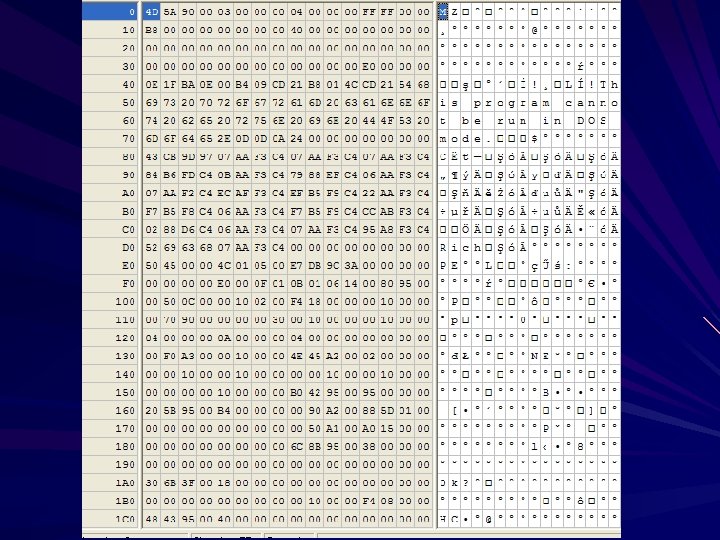This screenshot has height=540, width=720.
Task: Select the DB byte in row E0
Action: 315,266
